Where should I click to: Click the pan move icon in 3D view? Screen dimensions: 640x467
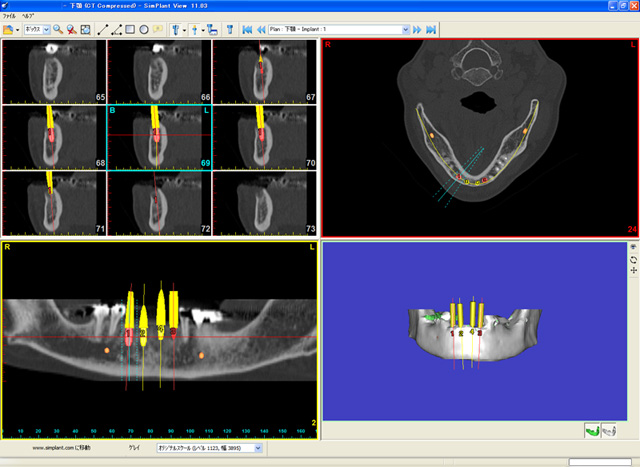point(632,271)
